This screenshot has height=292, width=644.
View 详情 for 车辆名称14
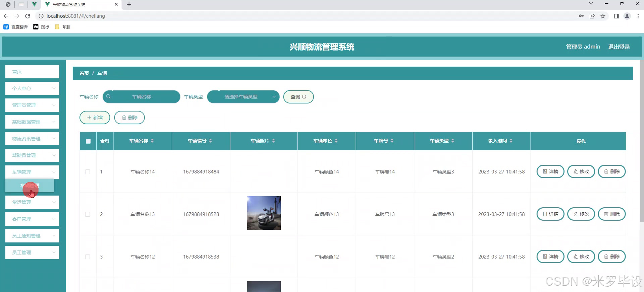(550, 171)
